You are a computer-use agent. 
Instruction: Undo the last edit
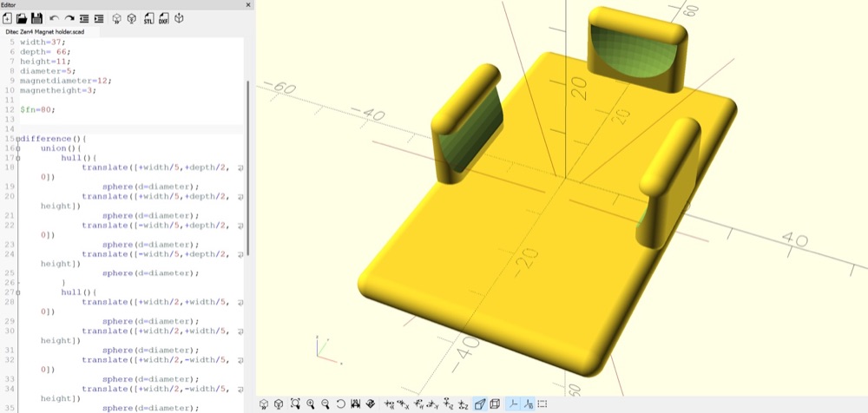tap(54, 18)
